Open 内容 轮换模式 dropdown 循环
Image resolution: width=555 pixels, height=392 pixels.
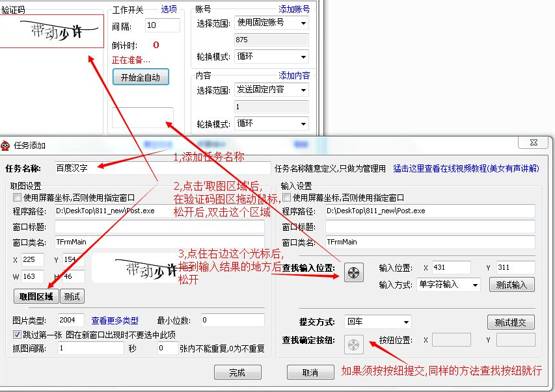coord(271,124)
